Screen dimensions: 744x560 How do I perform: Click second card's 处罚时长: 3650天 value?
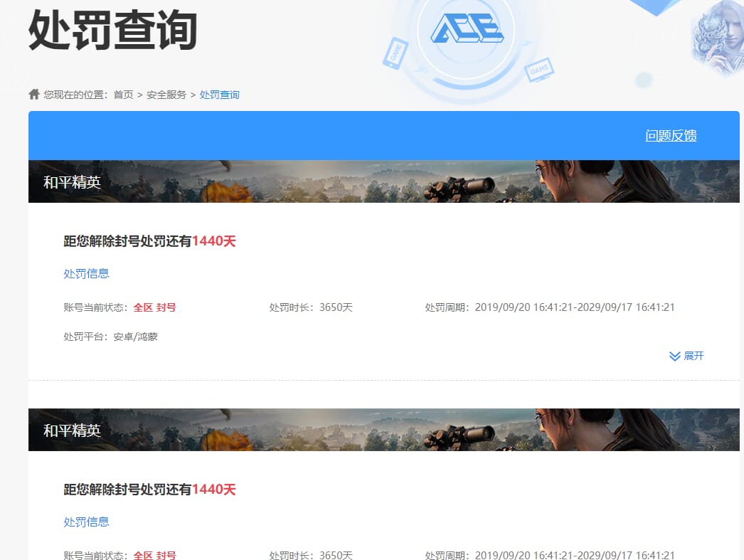(x=311, y=555)
